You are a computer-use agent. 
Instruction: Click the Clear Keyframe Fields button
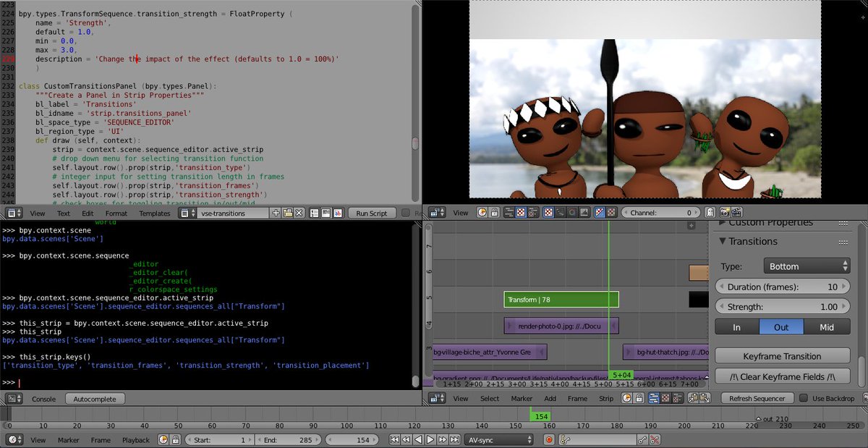[782, 376]
